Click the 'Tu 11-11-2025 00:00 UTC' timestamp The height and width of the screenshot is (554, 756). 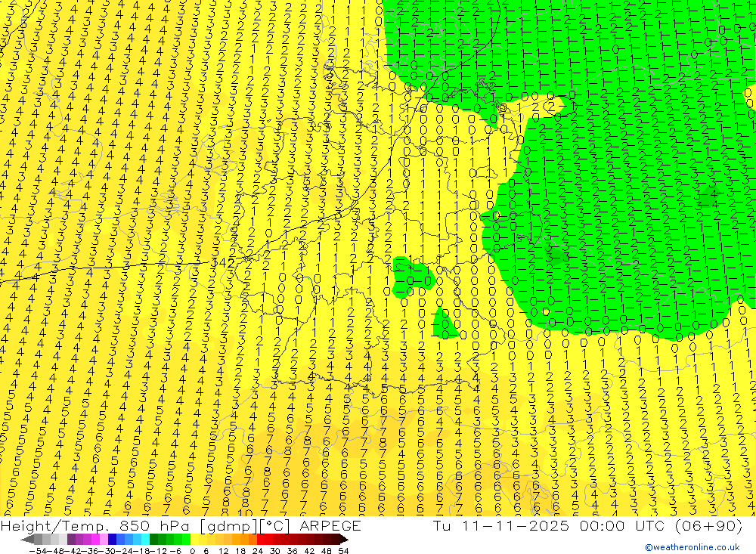click(549, 526)
